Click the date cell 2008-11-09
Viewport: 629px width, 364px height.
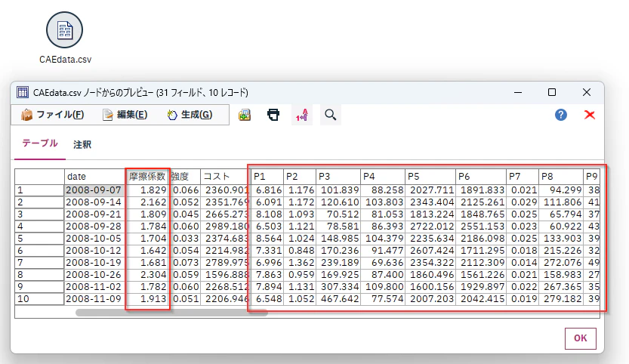coord(95,299)
